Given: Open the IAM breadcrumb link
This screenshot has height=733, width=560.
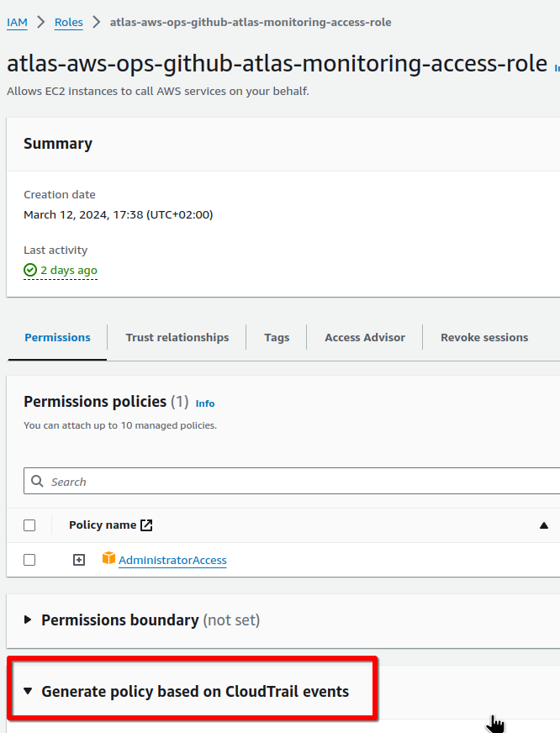Looking at the screenshot, I should (x=17, y=23).
